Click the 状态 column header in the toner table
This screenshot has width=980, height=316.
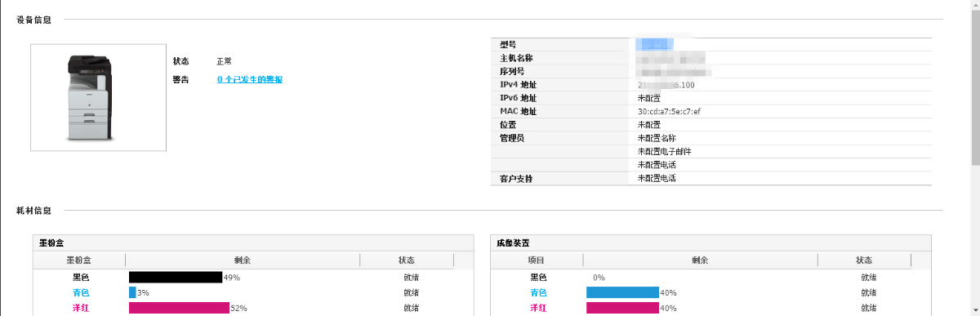[x=406, y=260]
